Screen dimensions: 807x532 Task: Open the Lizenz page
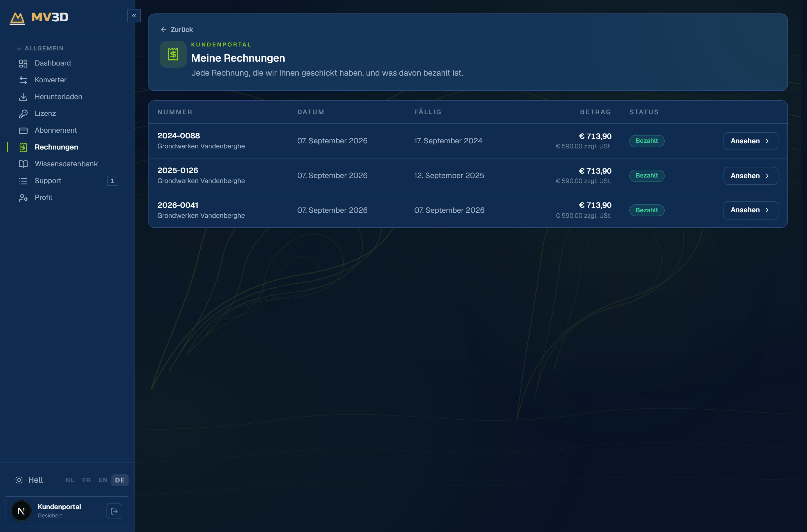tap(67, 114)
